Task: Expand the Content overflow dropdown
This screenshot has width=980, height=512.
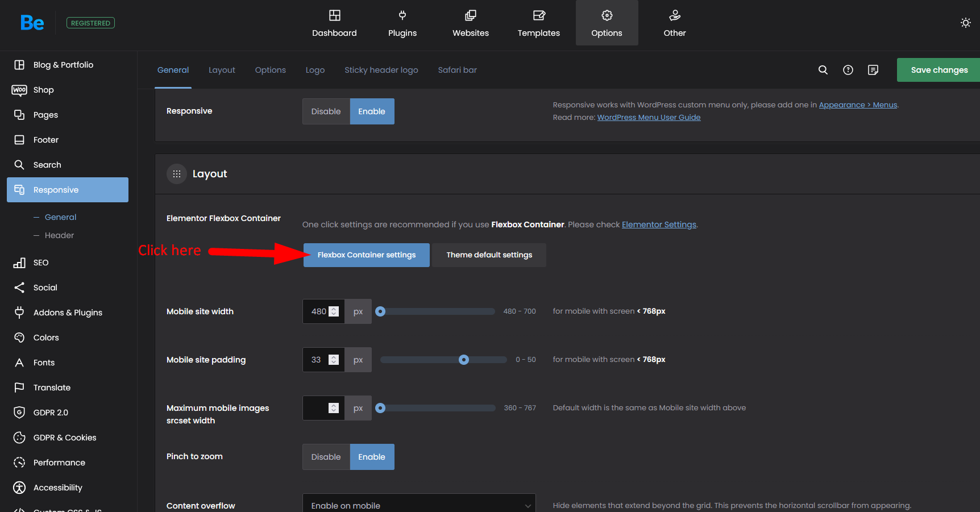Action: pyautogui.click(x=419, y=505)
